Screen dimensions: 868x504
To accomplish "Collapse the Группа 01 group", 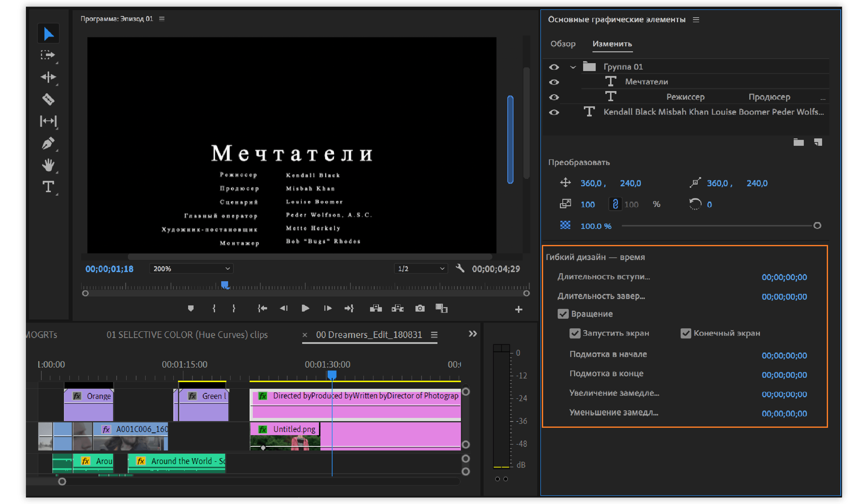I will tap(573, 67).
